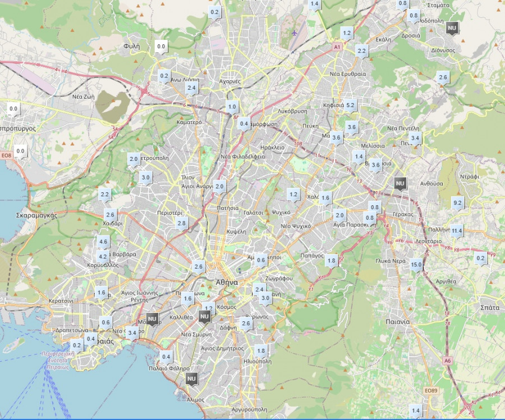Click the 0.0 marker near Φυλή

(161, 47)
